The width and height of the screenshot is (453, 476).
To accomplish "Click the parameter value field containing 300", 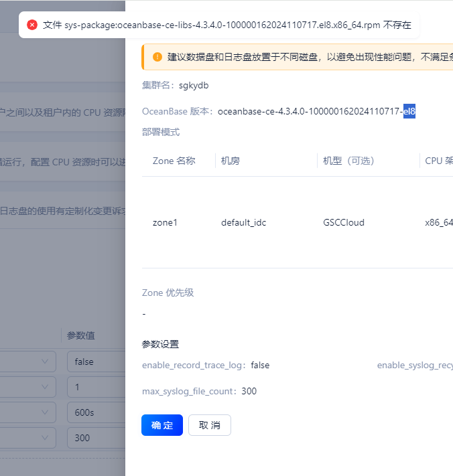I will tap(96, 438).
